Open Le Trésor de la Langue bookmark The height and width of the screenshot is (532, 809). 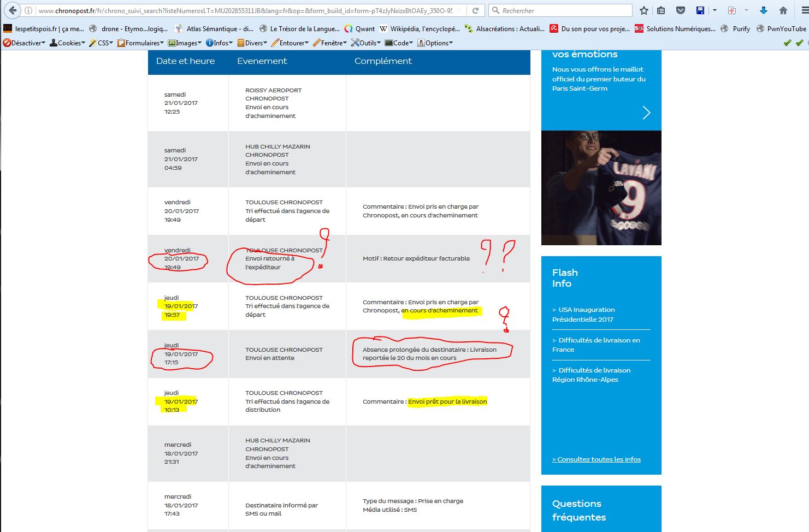pos(299,29)
